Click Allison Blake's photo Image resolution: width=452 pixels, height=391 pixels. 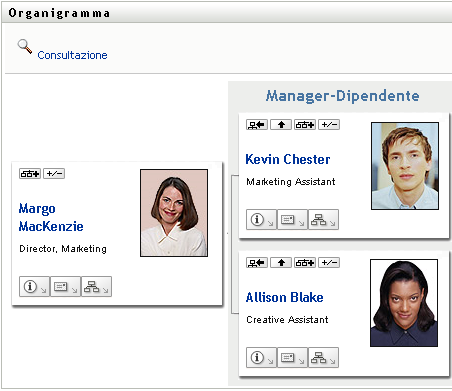(404, 303)
